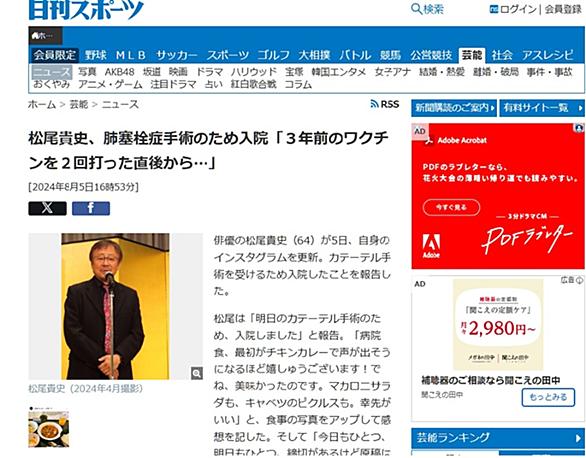The height and width of the screenshot is (458, 586).
Task: Select the 会員限定 tab
Action: pyautogui.click(x=55, y=55)
